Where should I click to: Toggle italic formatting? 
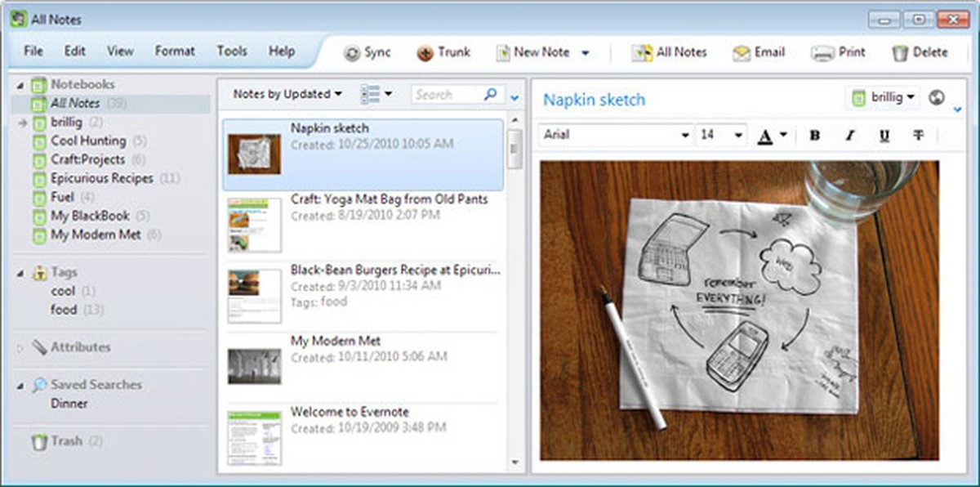point(849,136)
